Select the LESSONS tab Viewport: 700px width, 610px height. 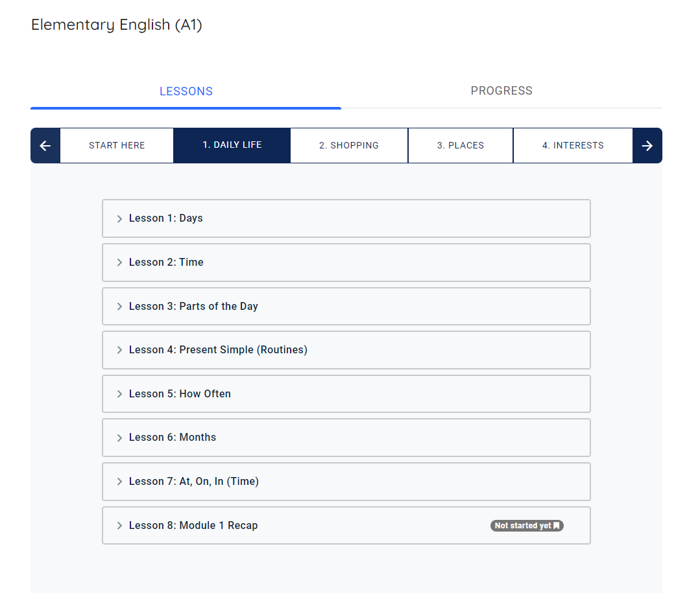point(186,91)
